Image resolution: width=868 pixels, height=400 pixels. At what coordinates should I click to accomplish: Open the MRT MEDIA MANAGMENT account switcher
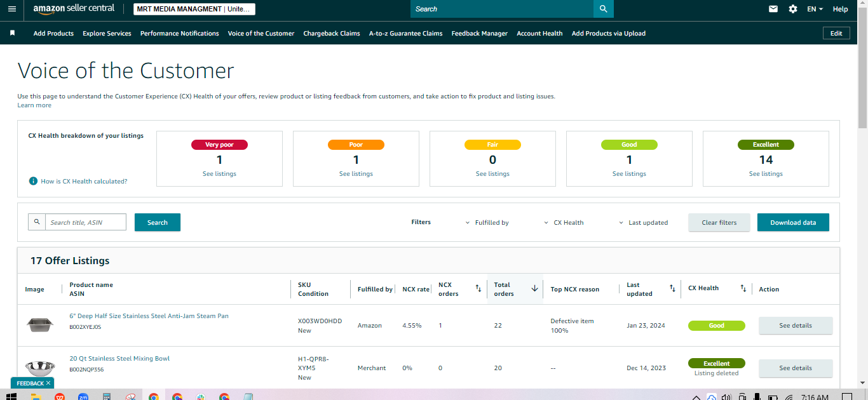click(194, 9)
